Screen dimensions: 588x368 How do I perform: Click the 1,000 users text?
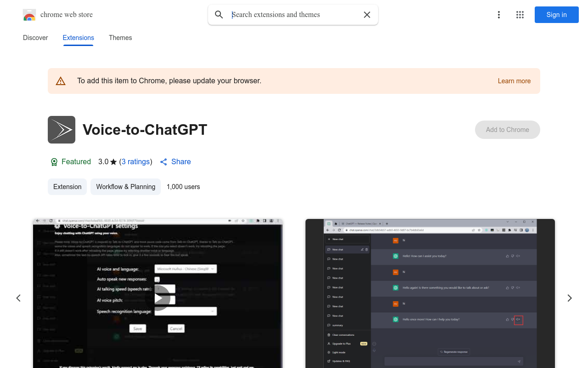pyautogui.click(x=183, y=187)
